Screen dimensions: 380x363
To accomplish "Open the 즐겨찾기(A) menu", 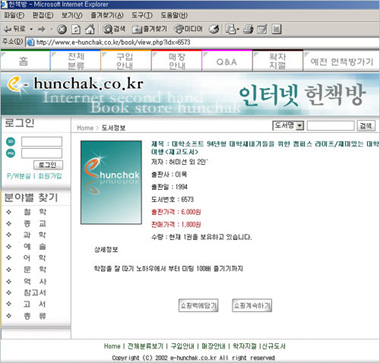I will 107,15.
